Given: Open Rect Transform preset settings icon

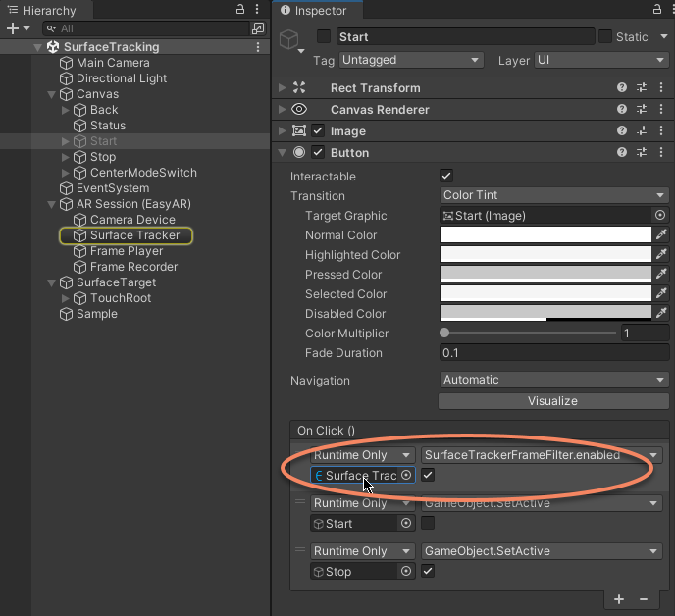Looking at the screenshot, I should coord(641,88).
